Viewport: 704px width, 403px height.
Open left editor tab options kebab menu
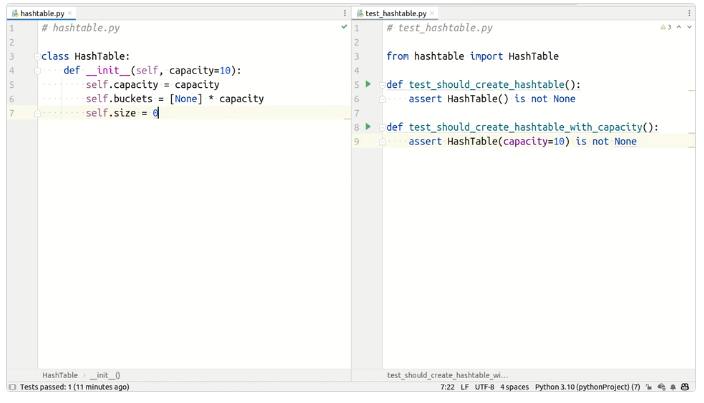point(345,13)
